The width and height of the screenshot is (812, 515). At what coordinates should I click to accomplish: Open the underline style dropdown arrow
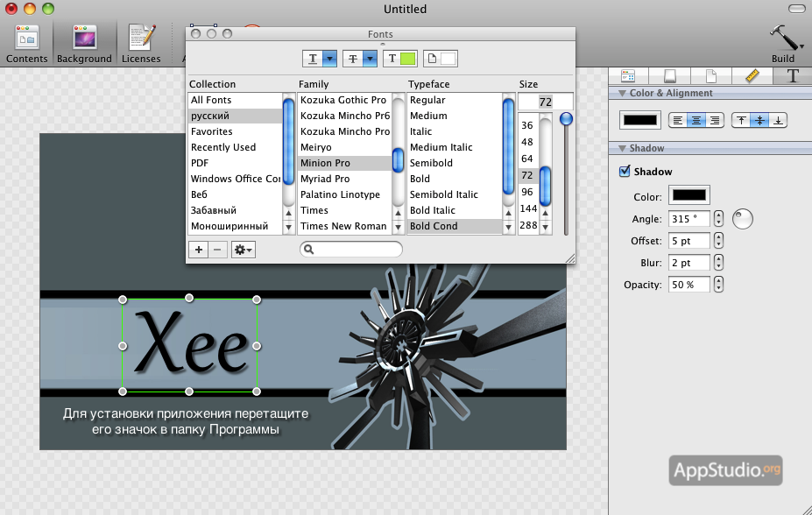[x=330, y=59]
